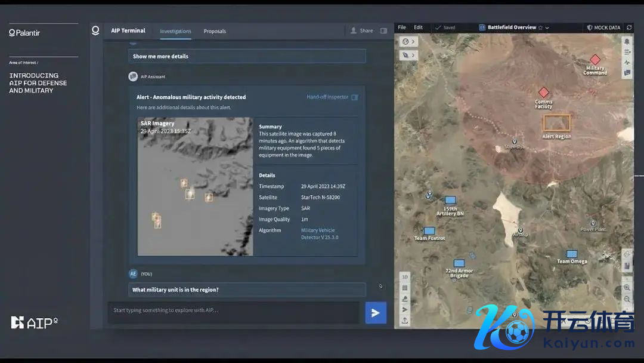644x363 pixels.
Task: Click the refresh icon beside MOCK DATA
Action: (x=628, y=27)
